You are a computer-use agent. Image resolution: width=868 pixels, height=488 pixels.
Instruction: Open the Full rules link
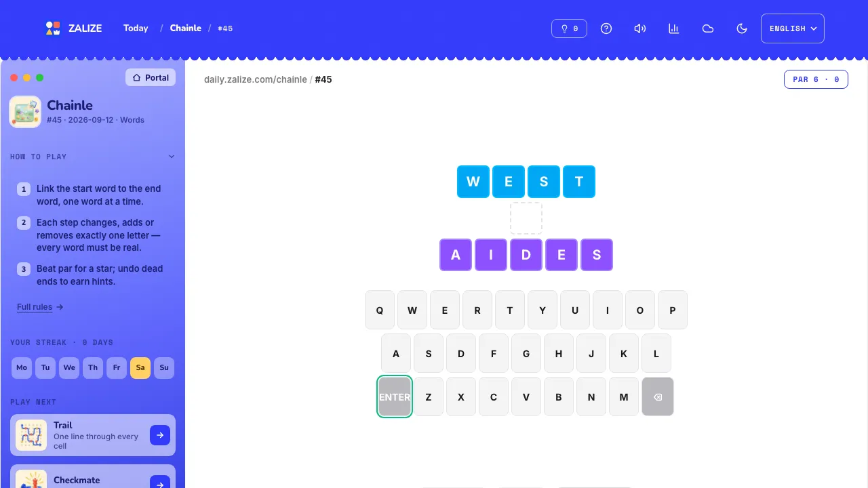tap(40, 307)
